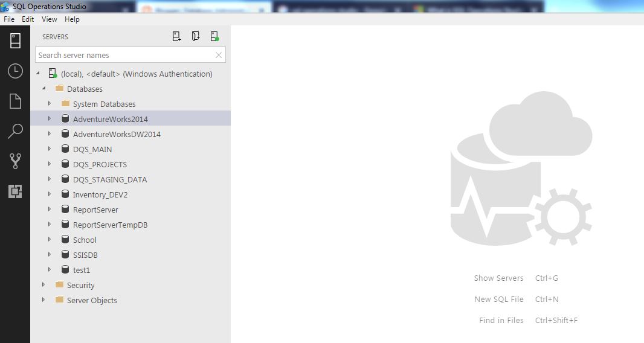Click the local server connection icon
The height and width of the screenshot is (343, 644).
(53, 74)
